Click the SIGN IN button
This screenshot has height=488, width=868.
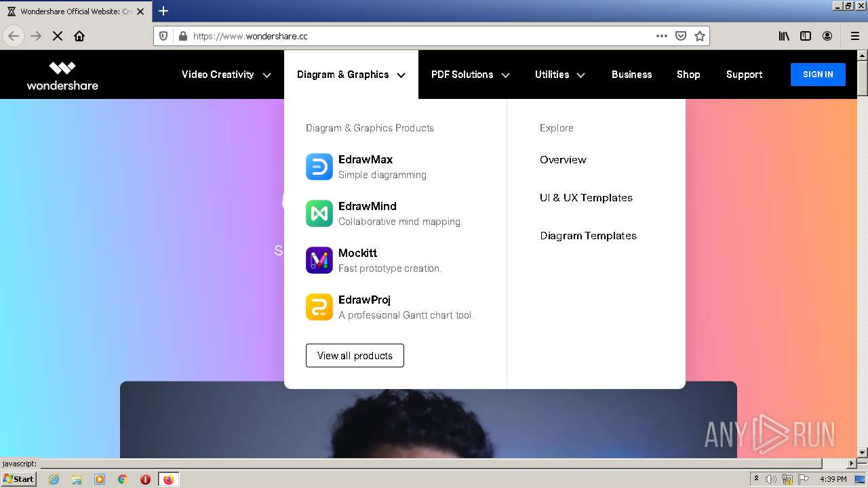(818, 75)
